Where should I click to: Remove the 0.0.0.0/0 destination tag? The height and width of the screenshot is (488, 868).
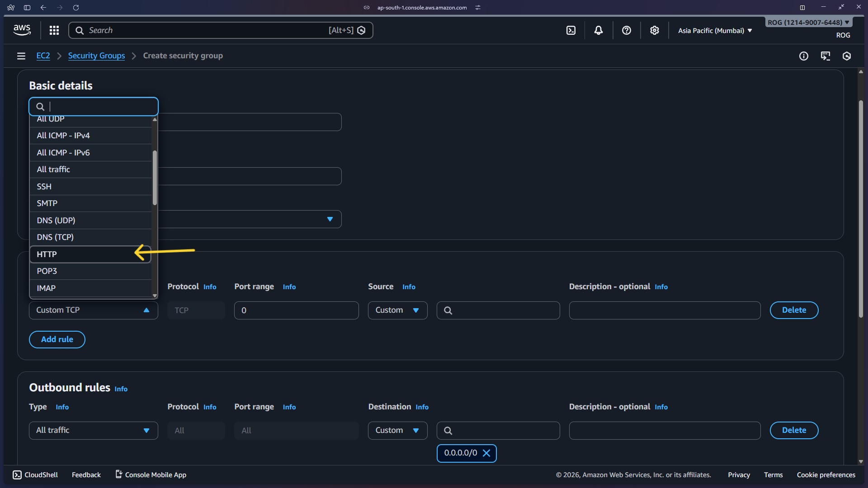(487, 453)
